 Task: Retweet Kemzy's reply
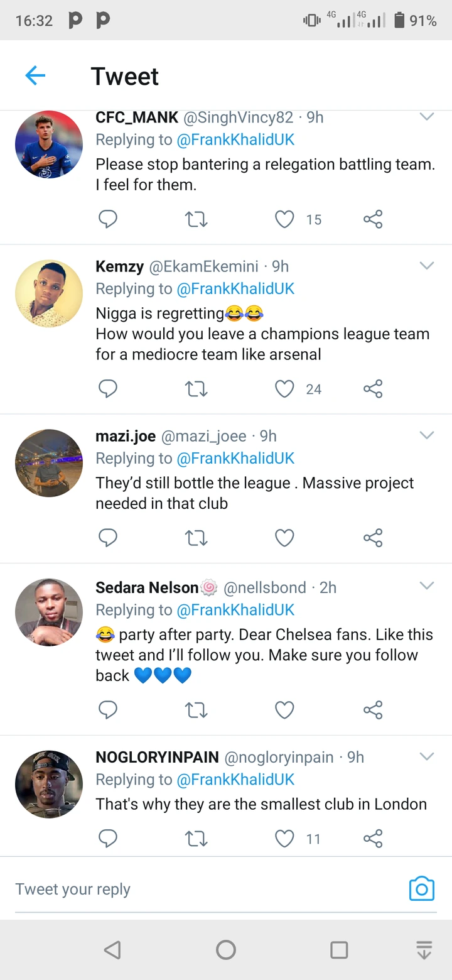pyautogui.click(x=196, y=389)
